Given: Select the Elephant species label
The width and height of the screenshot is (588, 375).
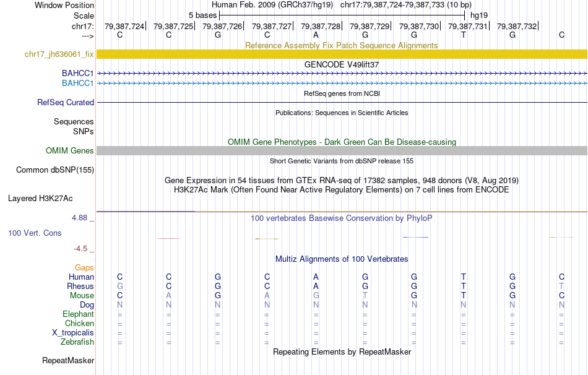Looking at the screenshot, I should [78, 314].
